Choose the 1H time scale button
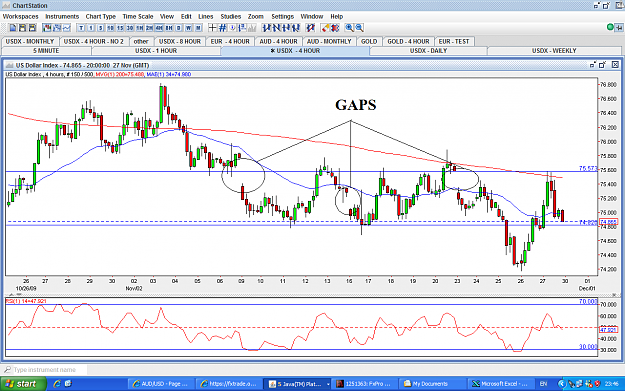Screen dimensions: 625x391 tap(140, 28)
